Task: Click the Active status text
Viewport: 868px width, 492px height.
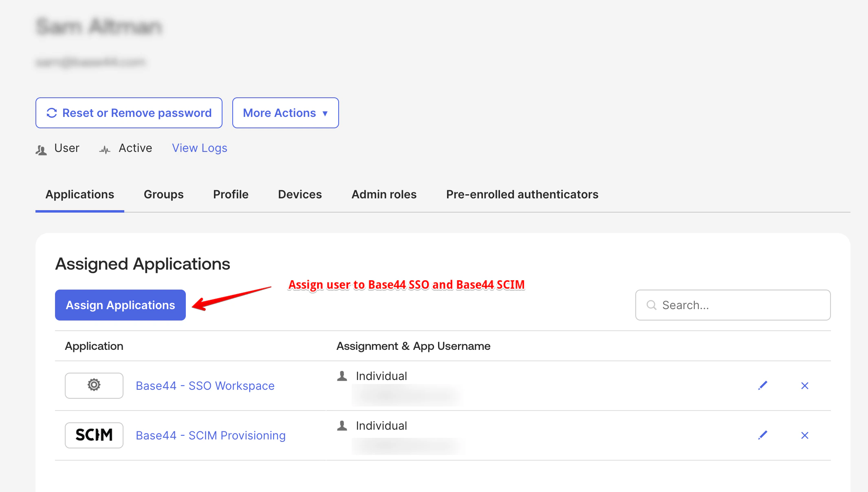Action: coord(135,148)
